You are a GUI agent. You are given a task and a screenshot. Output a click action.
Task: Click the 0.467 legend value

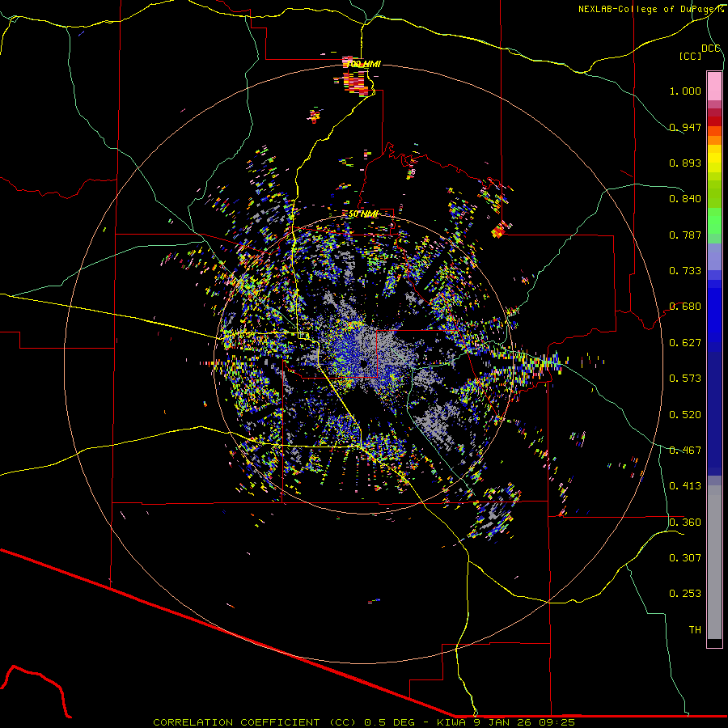coord(685,451)
